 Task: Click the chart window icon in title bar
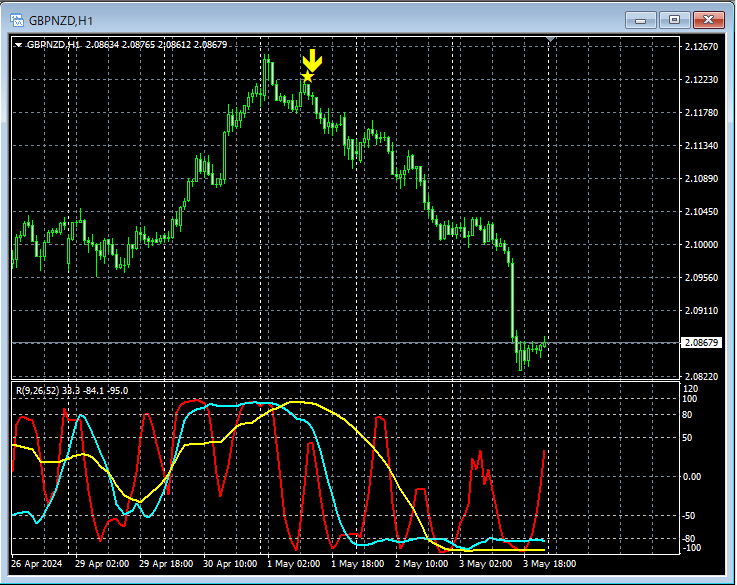[17, 19]
